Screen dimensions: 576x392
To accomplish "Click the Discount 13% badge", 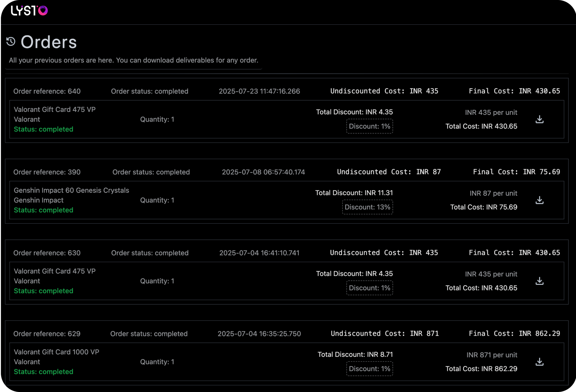I will (x=367, y=207).
